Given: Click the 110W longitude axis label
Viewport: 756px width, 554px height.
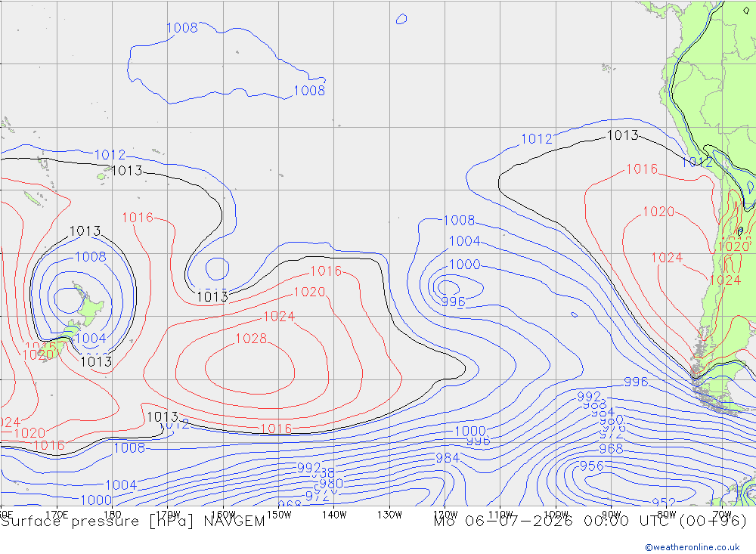Looking at the screenshot, I should point(500,515).
